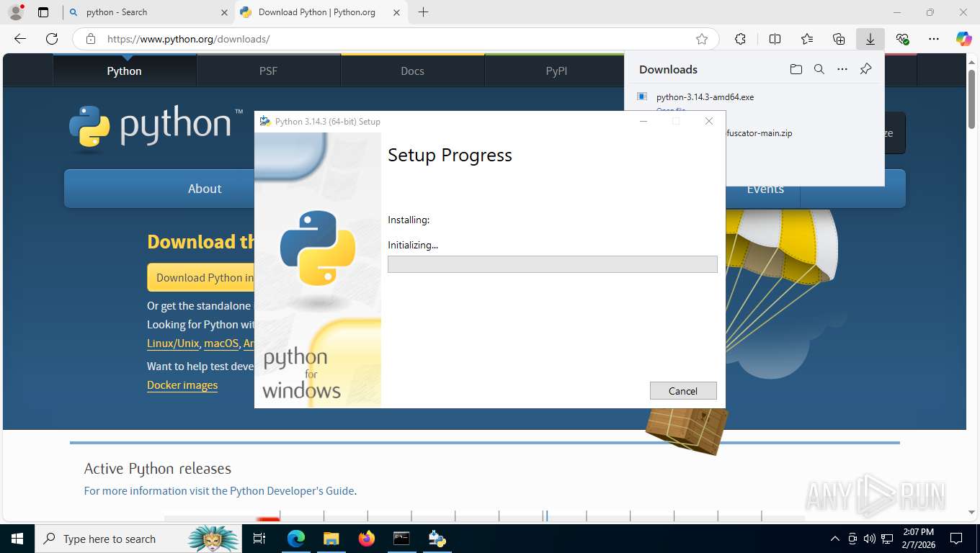Follow the macOS download link
Image resolution: width=980 pixels, height=553 pixels.
click(221, 343)
